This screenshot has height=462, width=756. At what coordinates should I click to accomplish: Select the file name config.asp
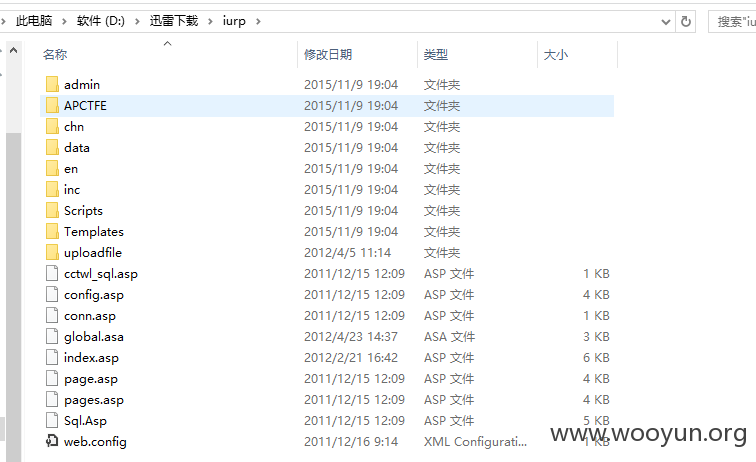point(94,295)
